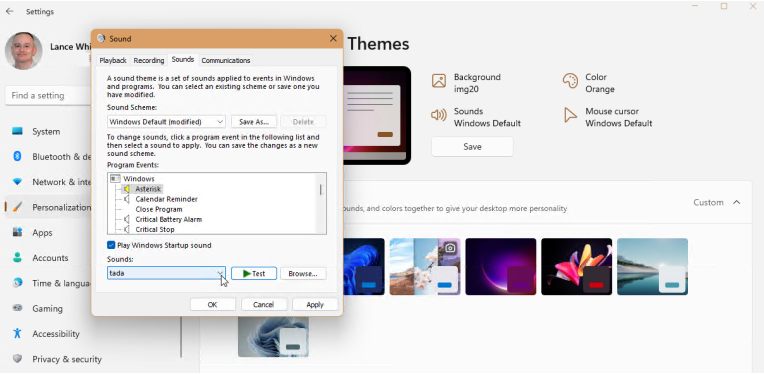
Task: Select Asterisk program event
Action: 148,189
